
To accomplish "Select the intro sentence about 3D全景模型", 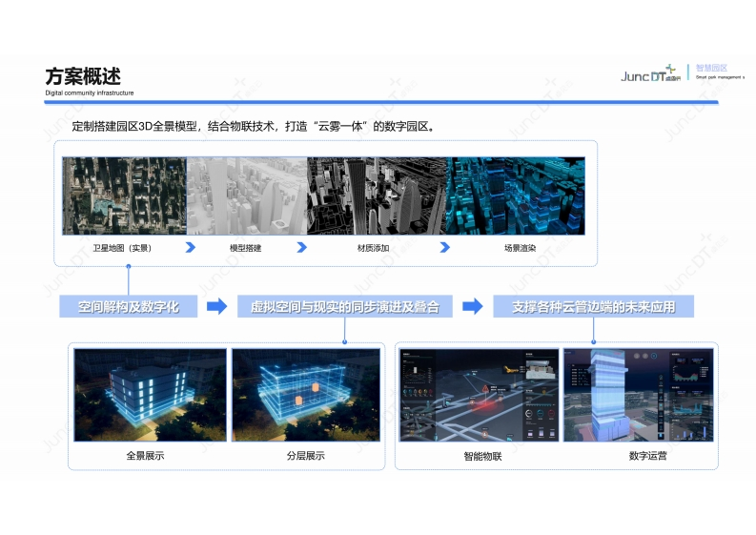I will click(254, 127).
